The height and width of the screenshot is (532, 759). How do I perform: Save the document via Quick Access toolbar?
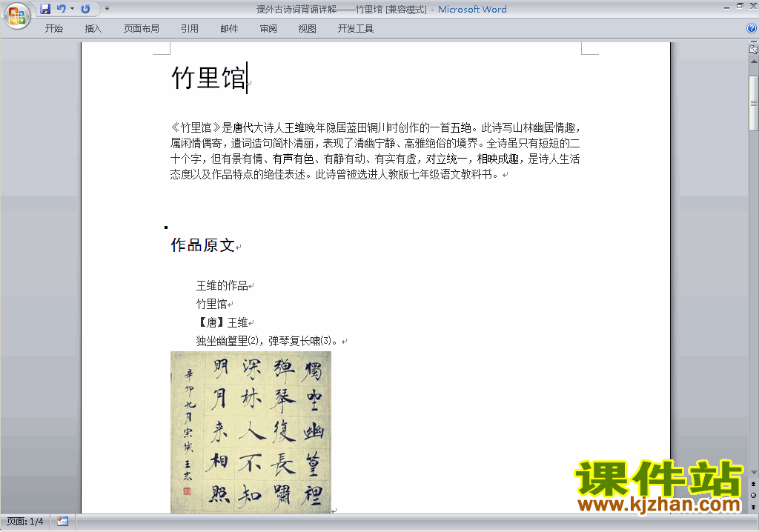coord(45,9)
